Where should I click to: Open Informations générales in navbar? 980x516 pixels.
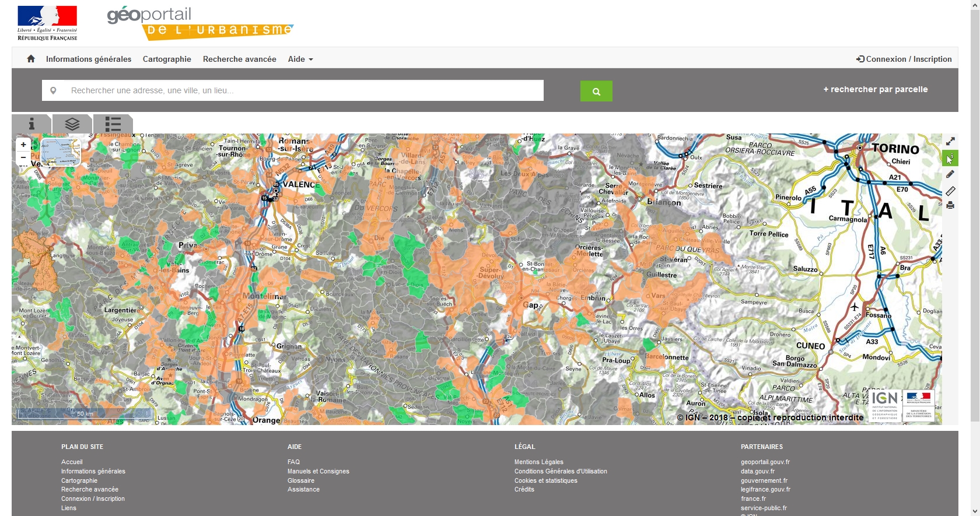tap(89, 59)
